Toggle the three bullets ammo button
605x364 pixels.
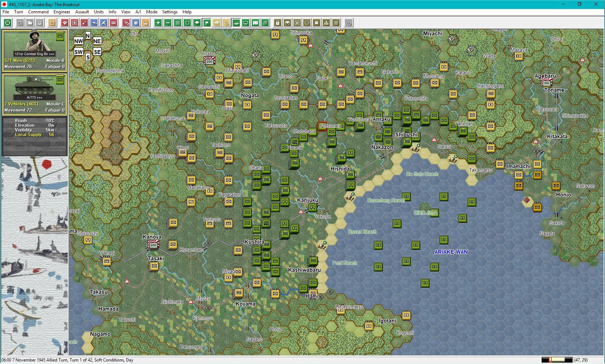[x=317, y=23]
